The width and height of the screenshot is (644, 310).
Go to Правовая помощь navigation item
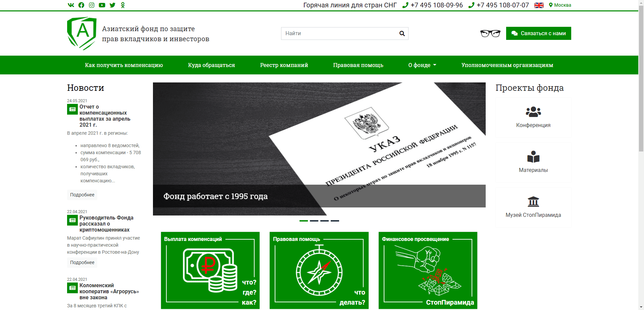point(358,65)
